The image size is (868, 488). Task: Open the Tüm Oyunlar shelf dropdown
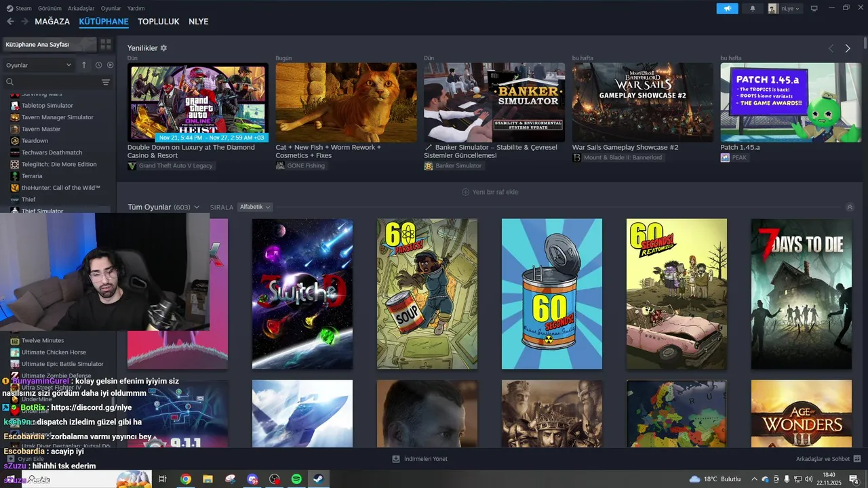(x=197, y=207)
